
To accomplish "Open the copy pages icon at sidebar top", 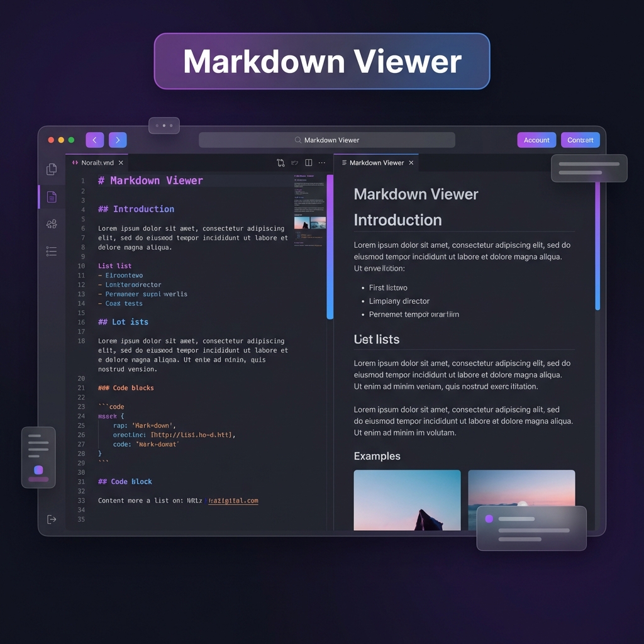I will pyautogui.click(x=52, y=169).
